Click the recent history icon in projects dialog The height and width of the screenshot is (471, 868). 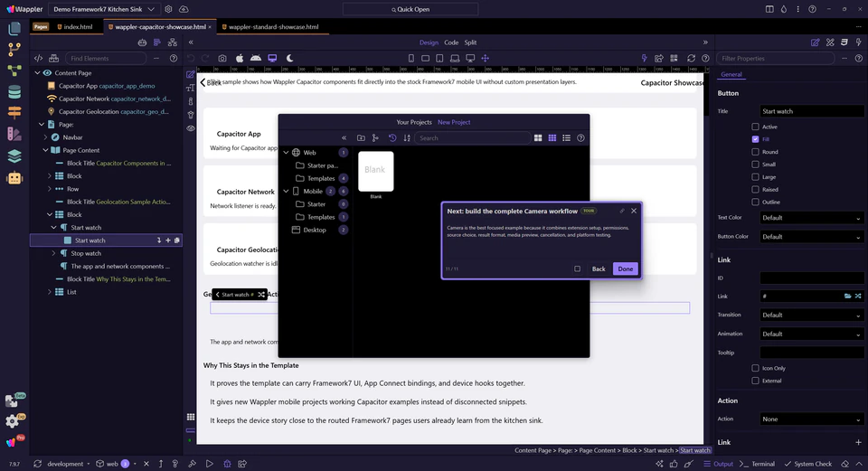[392, 137]
